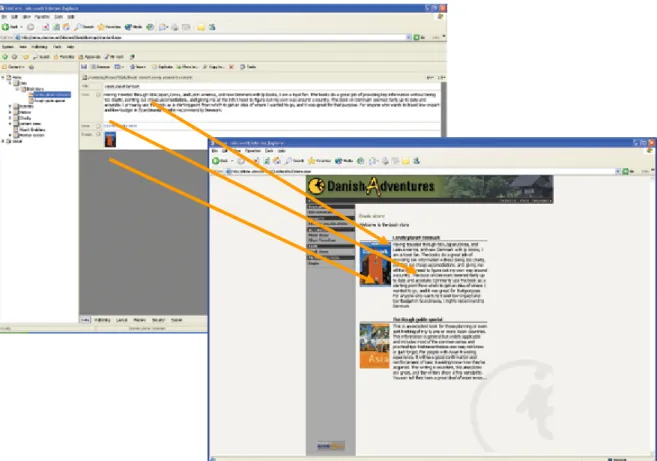Click the Favorites star in the rear browser toolbar
657x461 pixels.
point(101,27)
